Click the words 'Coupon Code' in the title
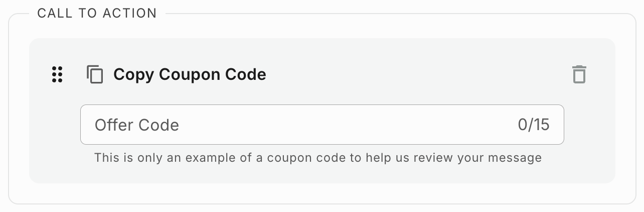The image size is (644, 212). (213, 74)
